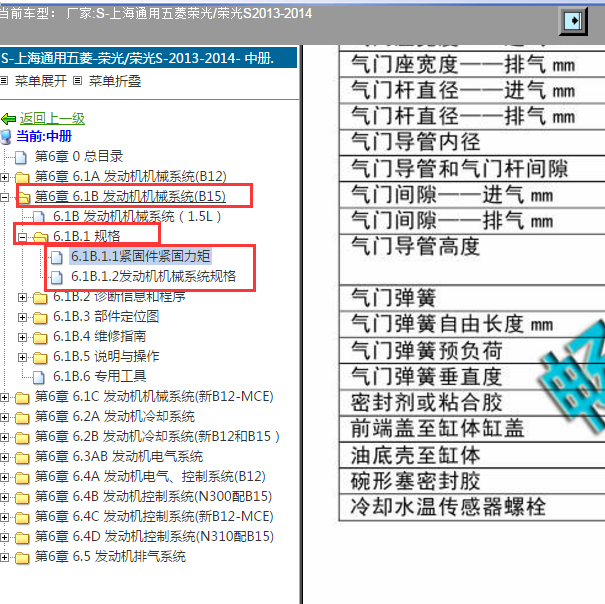Expand 第6章 6.1C 发动机机械系统 node
605x604 pixels.
(x=4, y=398)
